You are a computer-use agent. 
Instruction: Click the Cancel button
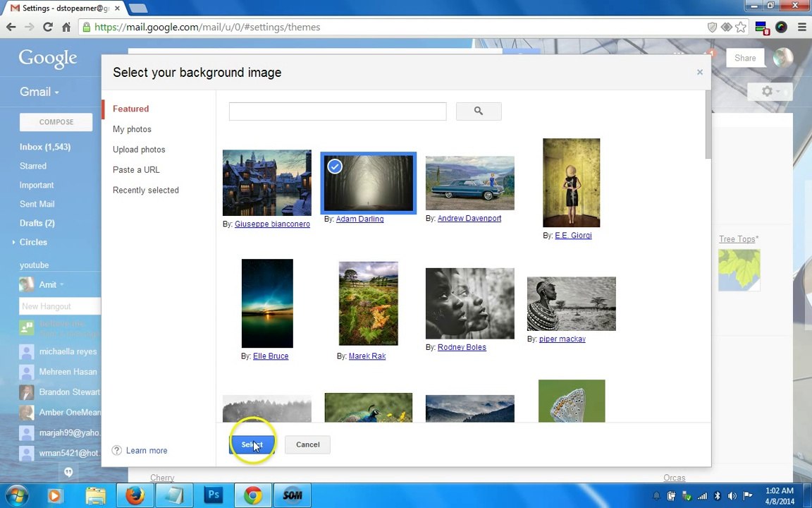point(307,445)
